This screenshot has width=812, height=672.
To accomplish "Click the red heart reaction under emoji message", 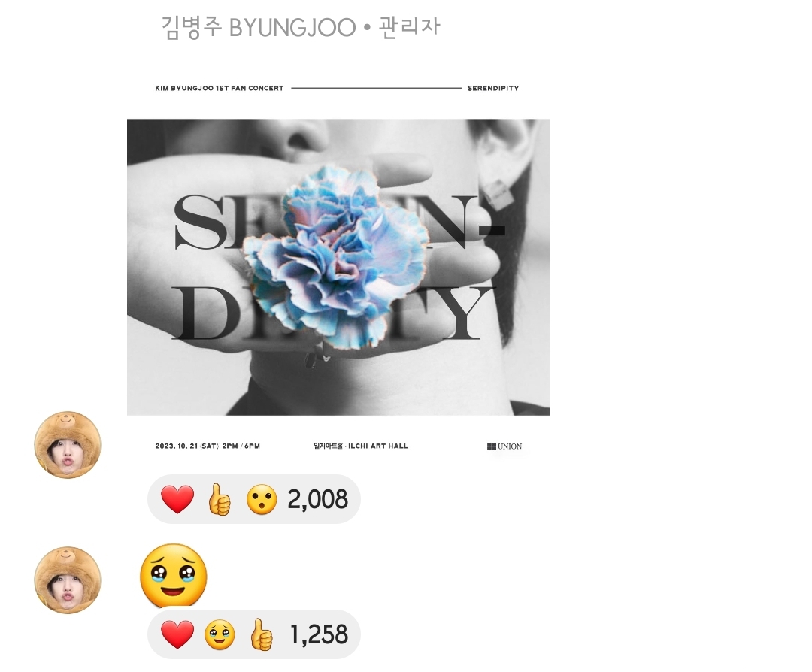I will click(177, 634).
